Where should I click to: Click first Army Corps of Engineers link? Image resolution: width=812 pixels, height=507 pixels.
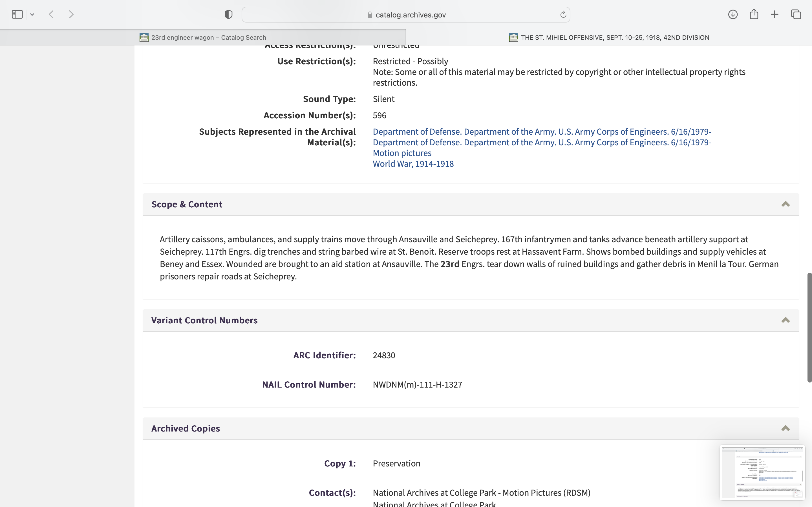click(542, 132)
